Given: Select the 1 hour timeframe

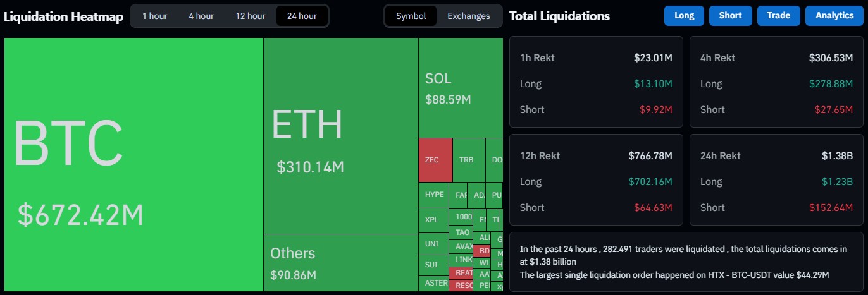Looking at the screenshot, I should click(x=154, y=16).
